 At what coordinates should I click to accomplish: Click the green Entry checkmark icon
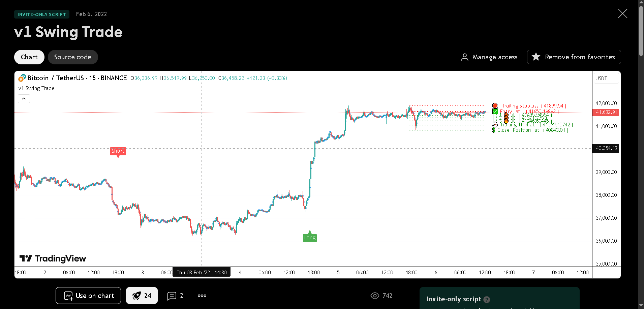coord(495,112)
